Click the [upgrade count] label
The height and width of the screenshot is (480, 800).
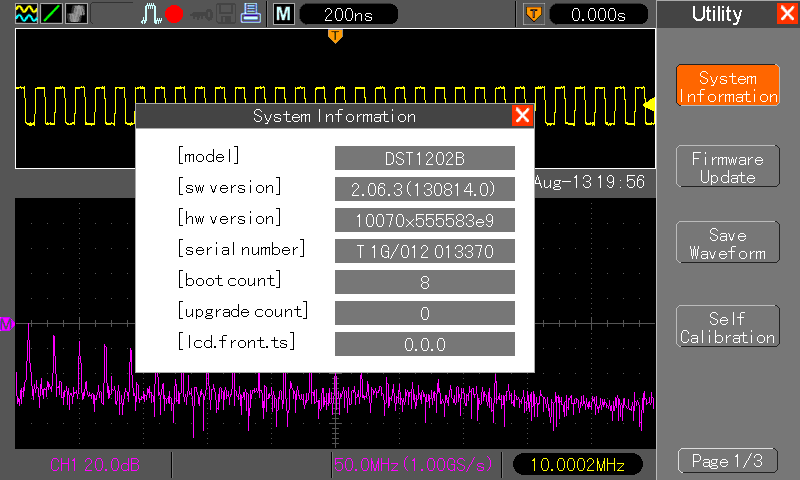point(243,311)
